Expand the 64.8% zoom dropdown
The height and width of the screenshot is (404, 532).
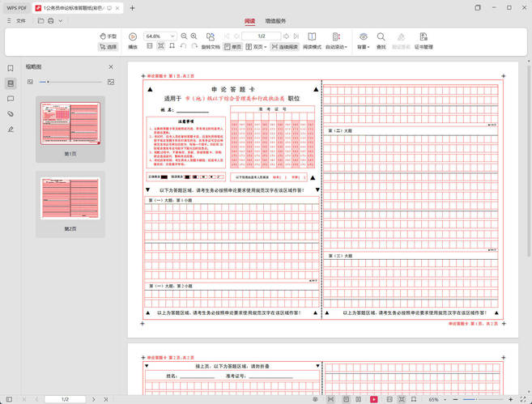pos(173,36)
